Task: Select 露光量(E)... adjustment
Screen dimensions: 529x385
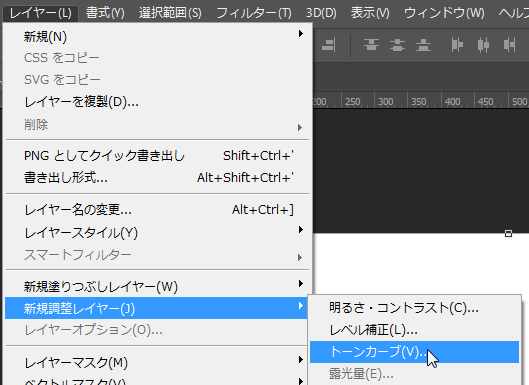Action: point(414,374)
